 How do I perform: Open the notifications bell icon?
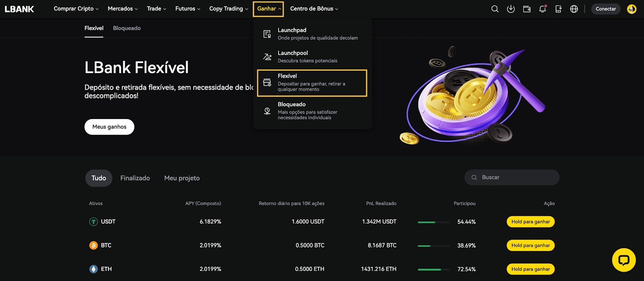(x=543, y=9)
